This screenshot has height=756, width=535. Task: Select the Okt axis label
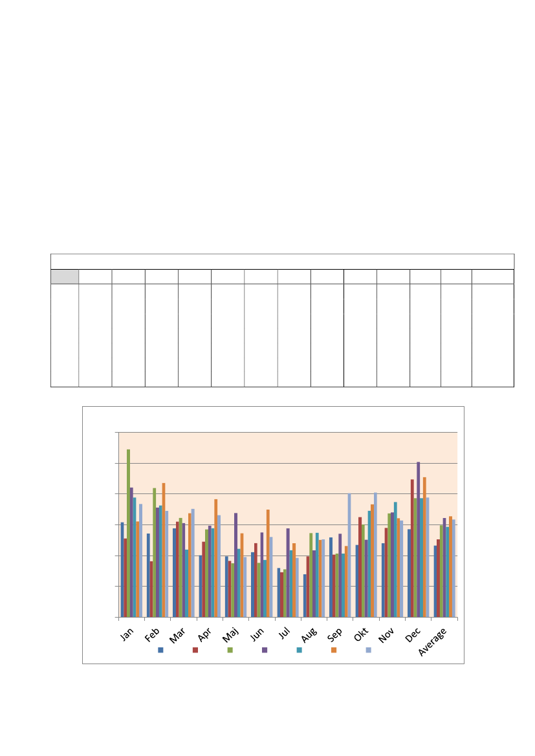[361, 635]
